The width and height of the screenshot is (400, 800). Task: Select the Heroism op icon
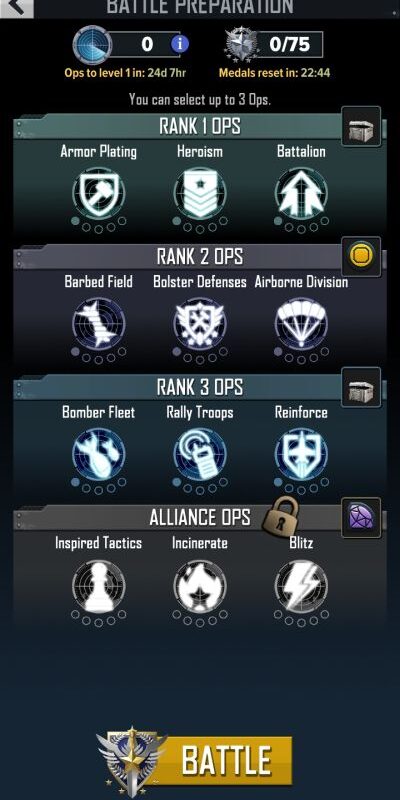(x=200, y=193)
